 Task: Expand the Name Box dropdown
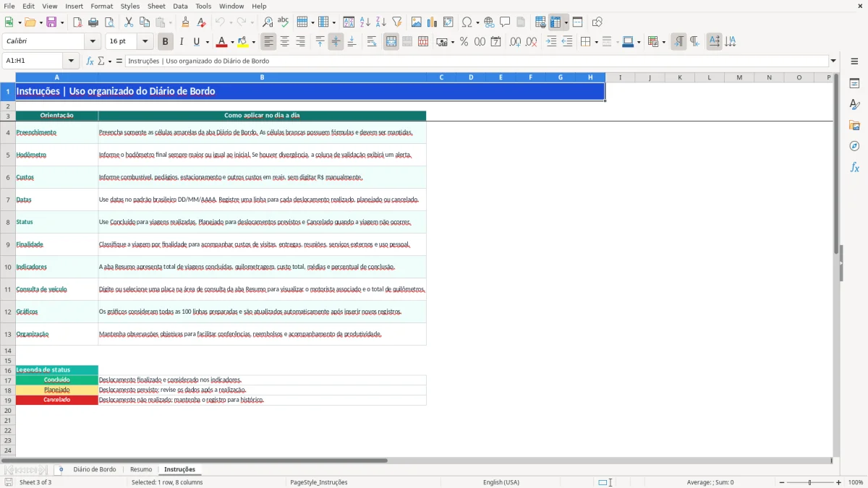tap(71, 61)
